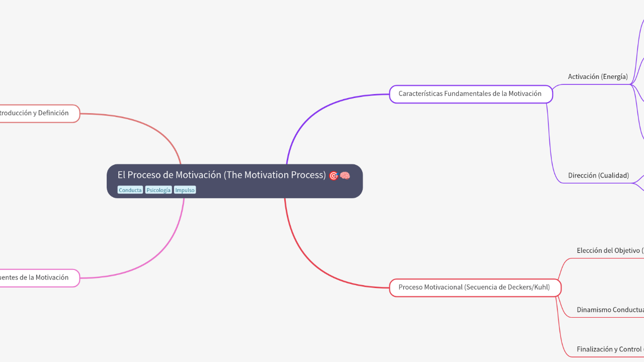Collapse the red 'Proceso Motivacional' branch connector
The height and width of the screenshot is (362, 644).
pyautogui.click(x=561, y=287)
